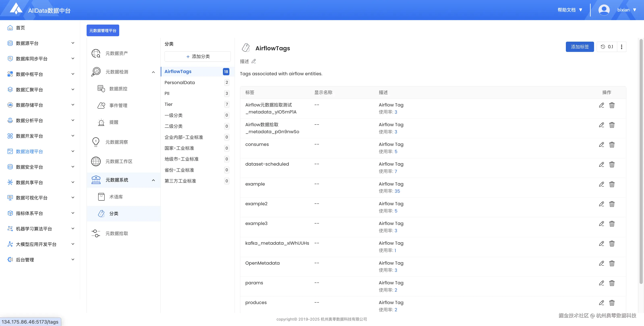Screen dimensions: 644x326
Task: Collapse the 元数据检测 section
Action: [x=153, y=72]
